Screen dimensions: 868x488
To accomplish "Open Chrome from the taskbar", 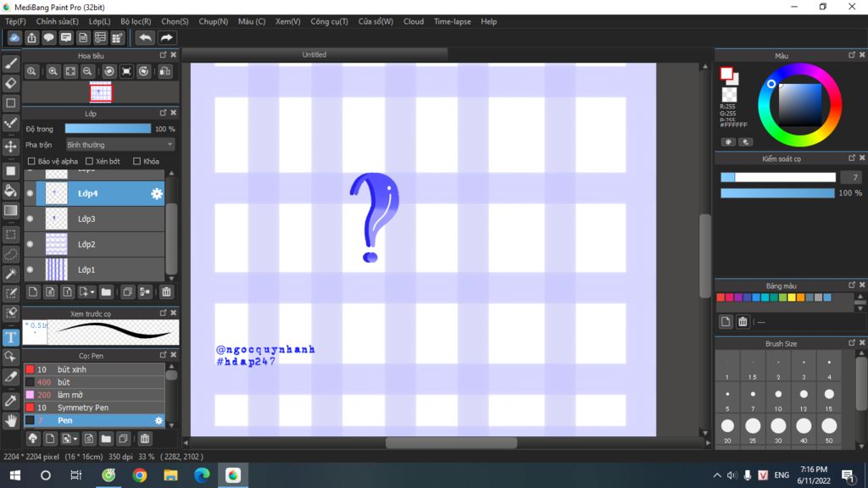I will click(x=140, y=475).
